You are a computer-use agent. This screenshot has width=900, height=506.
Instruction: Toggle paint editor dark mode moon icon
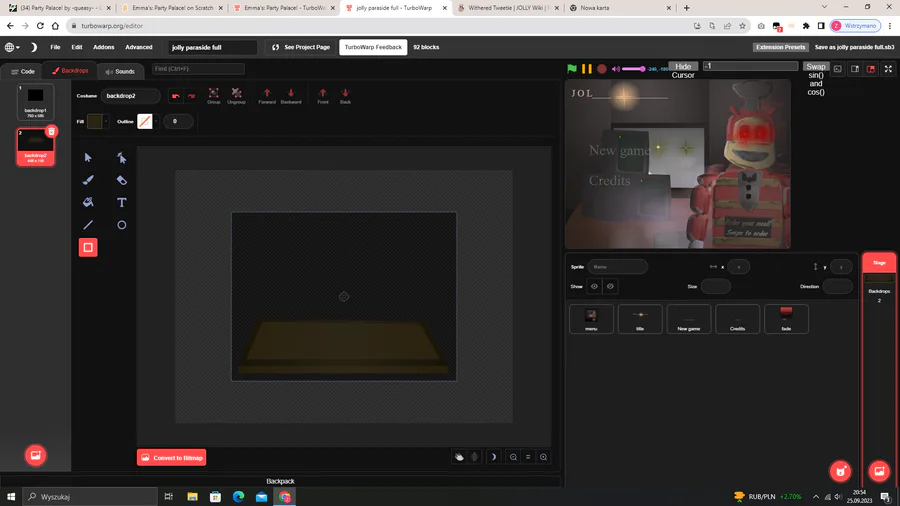(493, 457)
